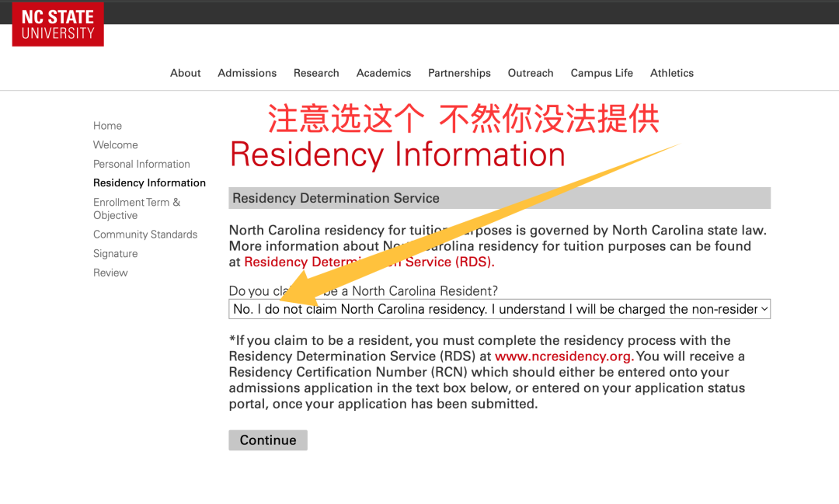Open the Signature step
Image resolution: width=839 pixels, height=504 pixels.
(x=116, y=254)
